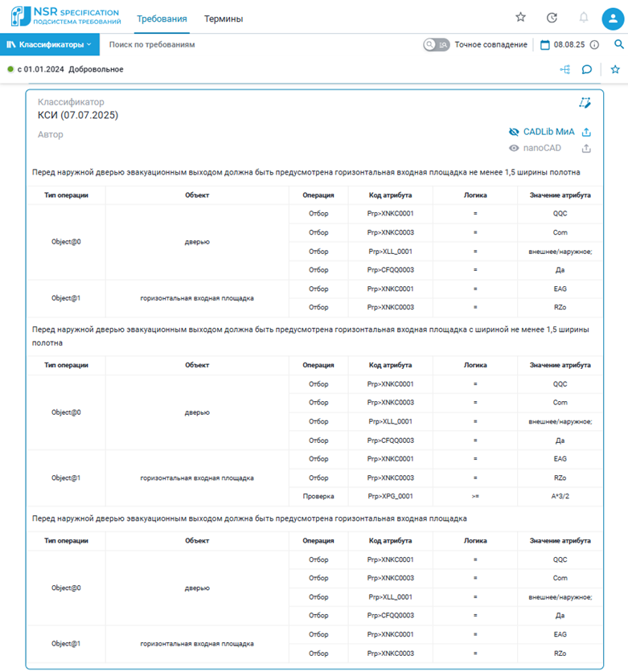Toggle the Точное совпадение search switch
Viewport: 628px width, 672px height.
pyautogui.click(x=437, y=45)
